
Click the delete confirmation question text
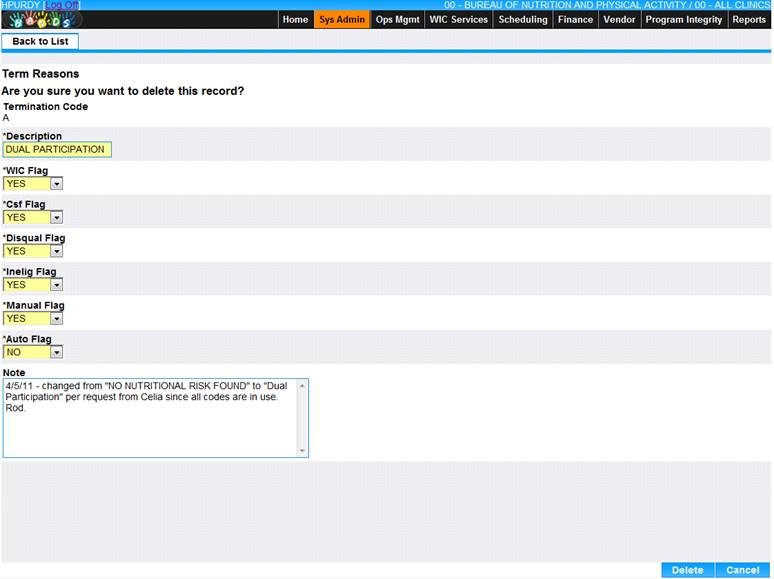pos(122,91)
